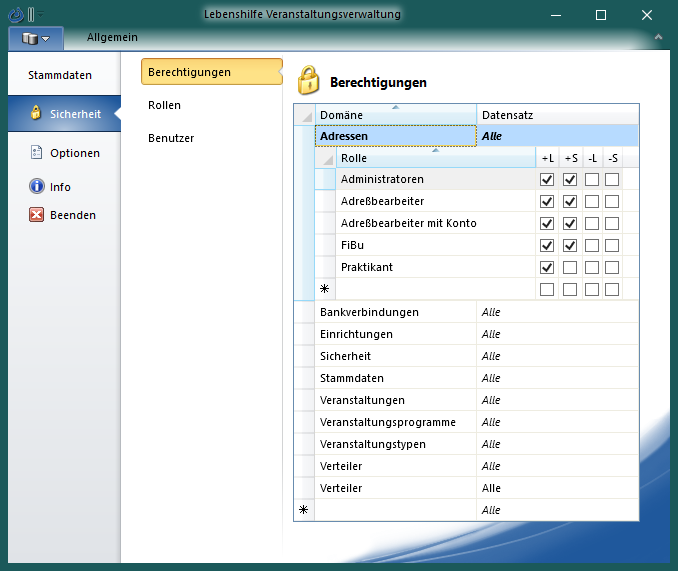Viewport: 678px width, 571px height.
Task: Maximize the Lebenshilfe window
Action: click(x=601, y=15)
